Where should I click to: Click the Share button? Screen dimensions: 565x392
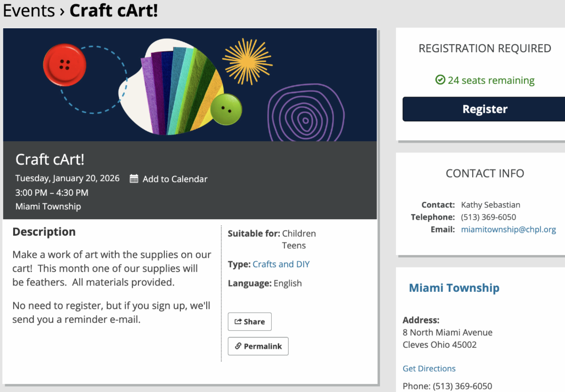coord(250,321)
